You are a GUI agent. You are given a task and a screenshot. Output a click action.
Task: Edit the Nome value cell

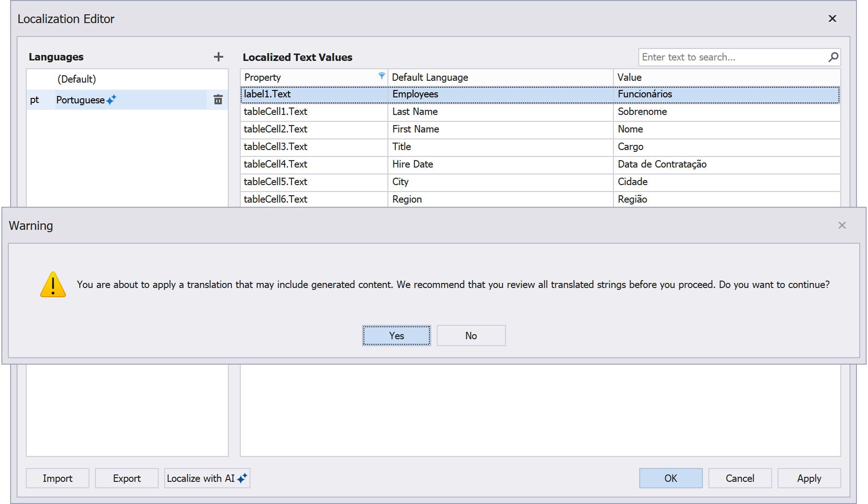(727, 129)
